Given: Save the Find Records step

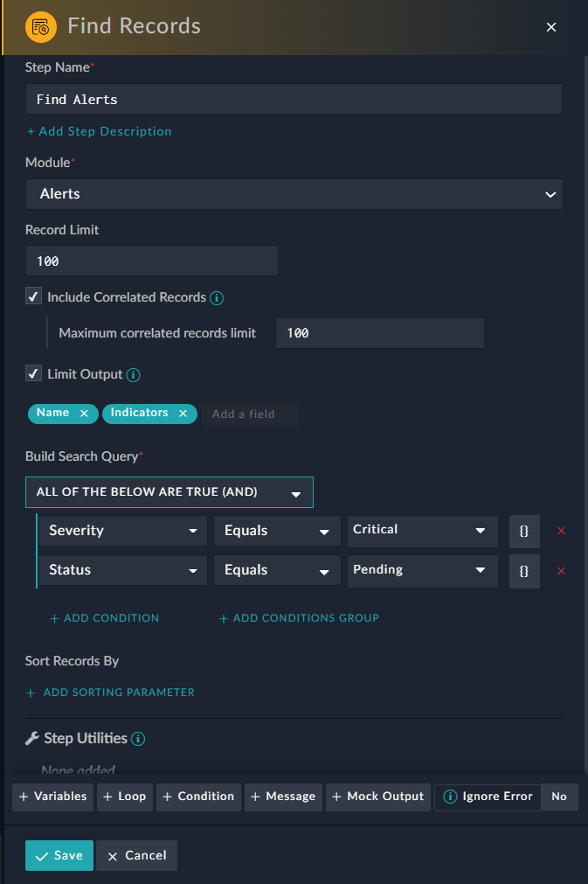Looking at the screenshot, I should [59, 856].
